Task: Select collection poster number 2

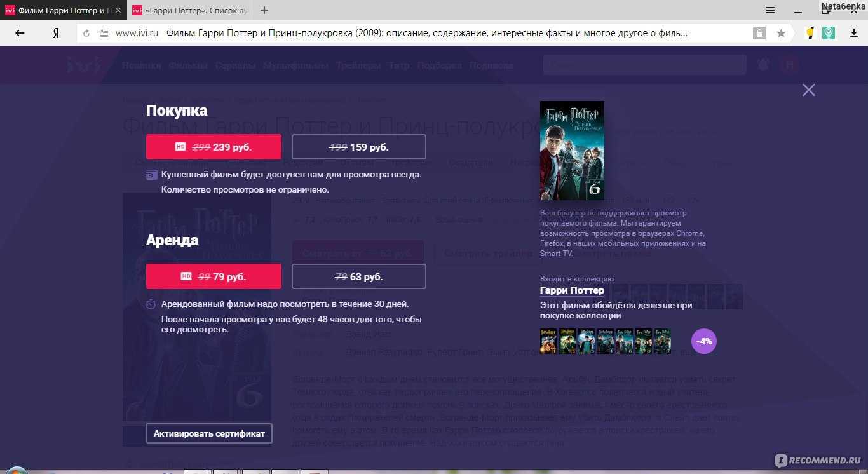Action: [567, 341]
